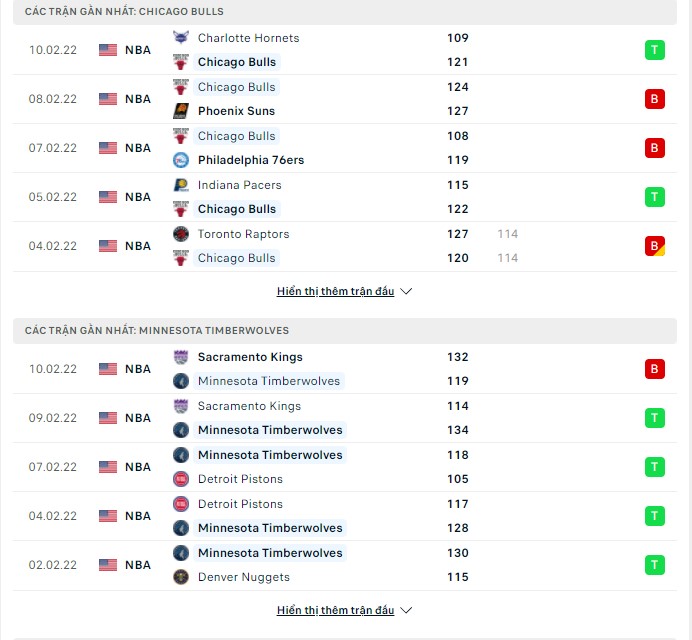Click the Phoenix Suns team logo

pos(181,111)
